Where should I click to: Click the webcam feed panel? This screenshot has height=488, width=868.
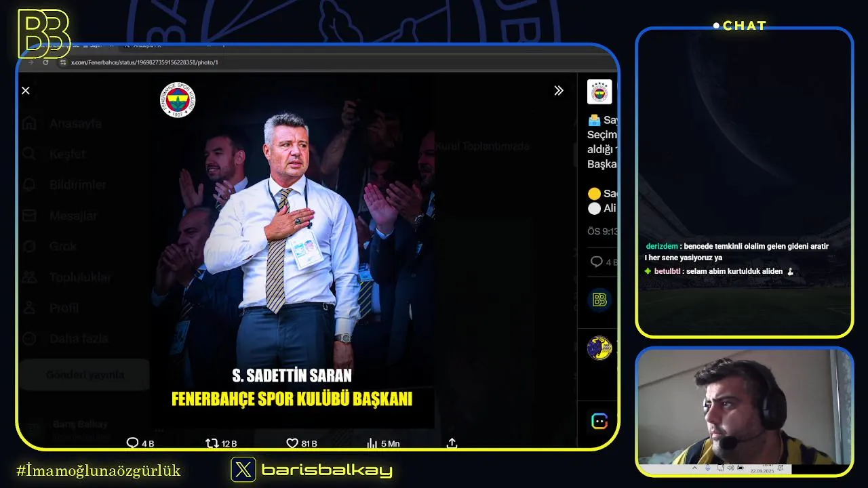tap(745, 411)
